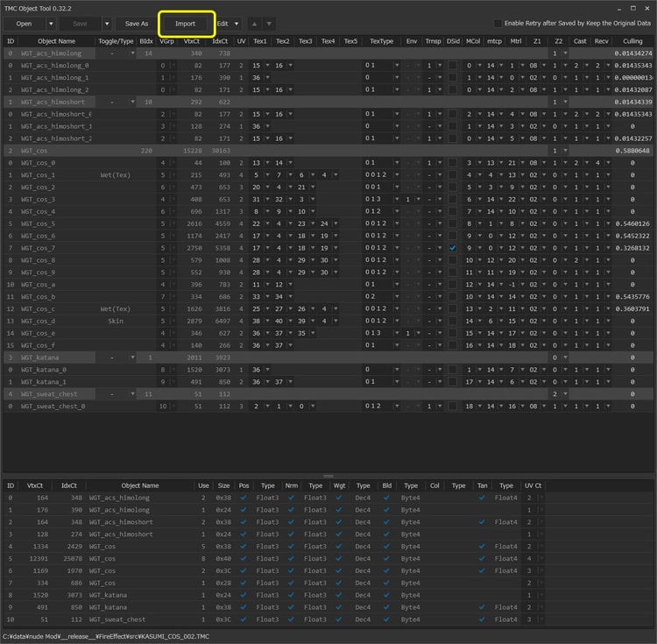
Task: Click the Cast column header
Action: pyautogui.click(x=580, y=41)
